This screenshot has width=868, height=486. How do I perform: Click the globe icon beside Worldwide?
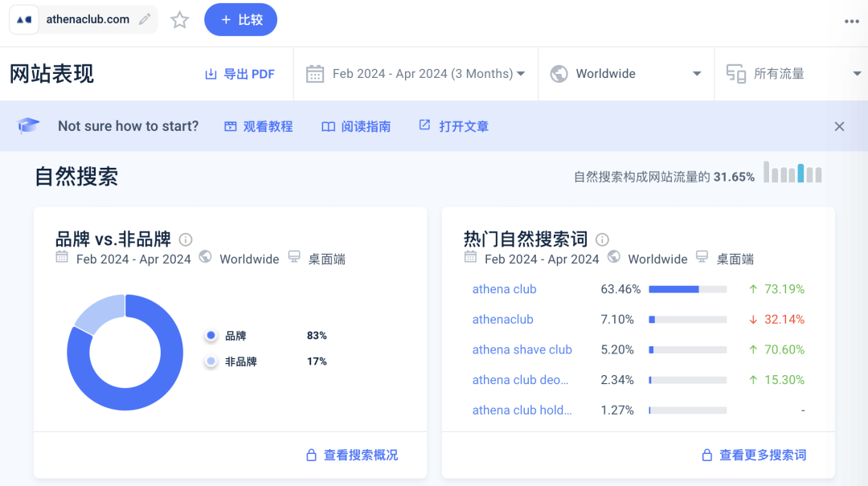click(x=558, y=73)
